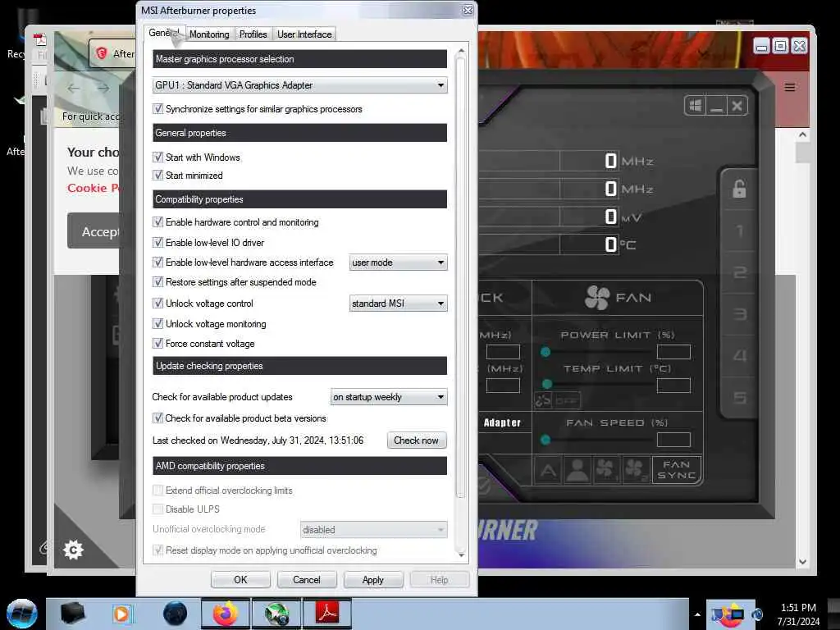Select Afterburner profile slot 4

(739, 355)
